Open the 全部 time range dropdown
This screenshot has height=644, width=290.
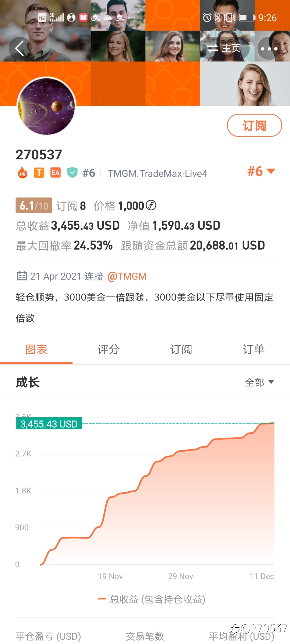(260, 382)
